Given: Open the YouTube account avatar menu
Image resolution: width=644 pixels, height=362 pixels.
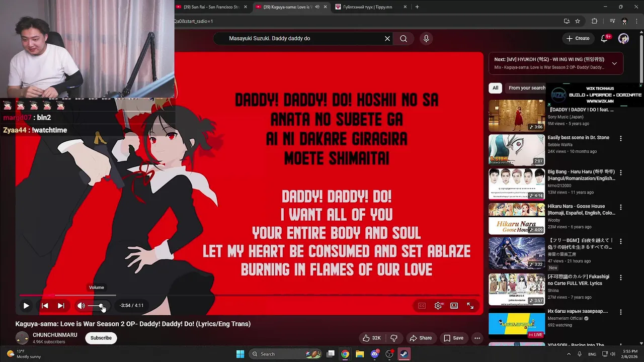Looking at the screenshot, I should pyautogui.click(x=623, y=39).
